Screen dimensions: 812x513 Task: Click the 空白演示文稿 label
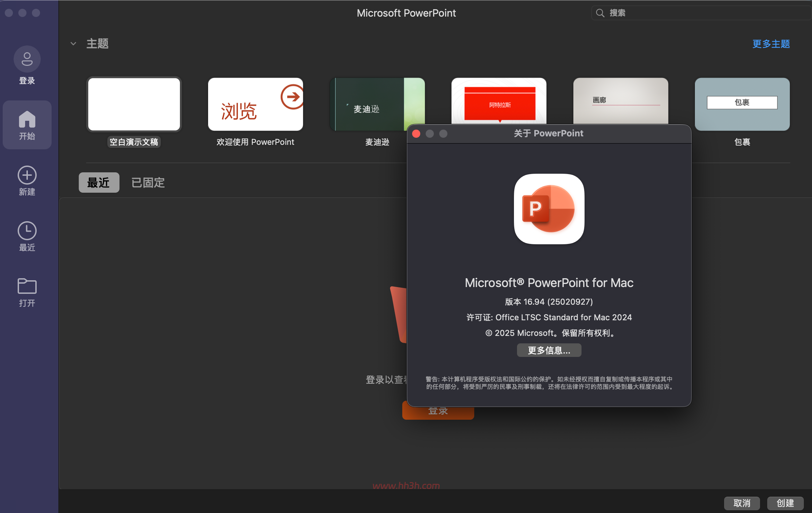tap(134, 142)
